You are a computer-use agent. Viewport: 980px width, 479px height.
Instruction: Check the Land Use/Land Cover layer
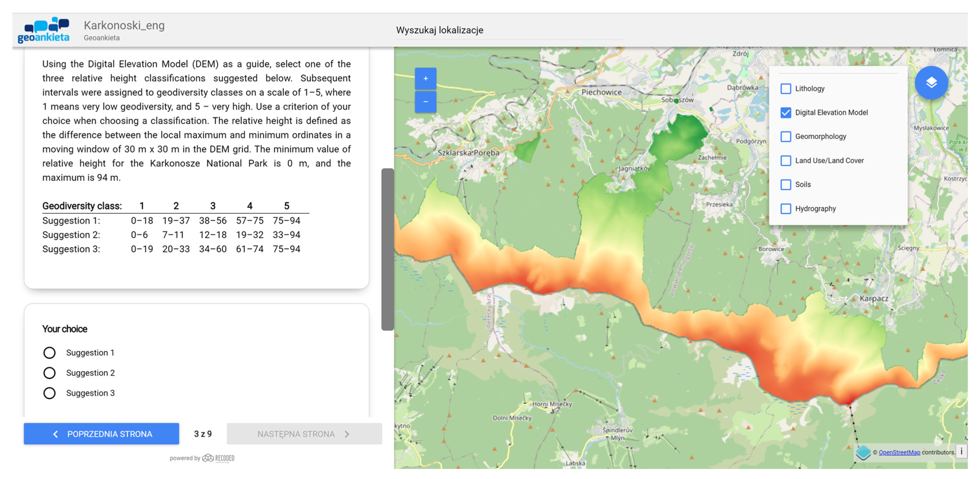(x=786, y=161)
